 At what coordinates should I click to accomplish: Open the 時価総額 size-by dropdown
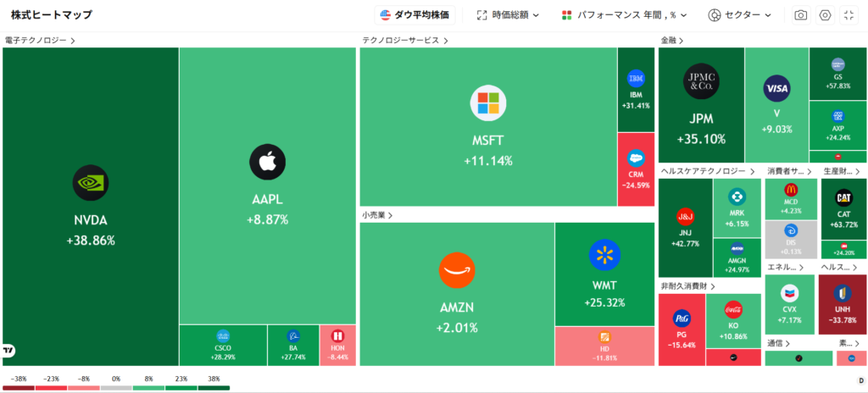click(x=508, y=15)
